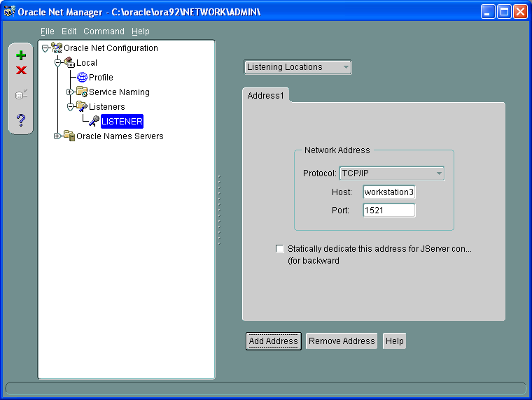This screenshot has width=532, height=400.
Task: Open the Command menu
Action: (104, 31)
